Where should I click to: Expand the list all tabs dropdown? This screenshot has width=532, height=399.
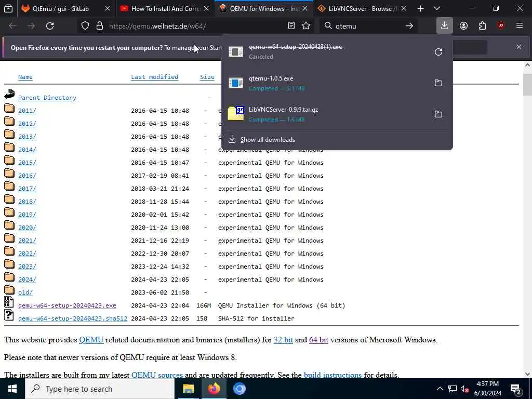pyautogui.click(x=437, y=9)
